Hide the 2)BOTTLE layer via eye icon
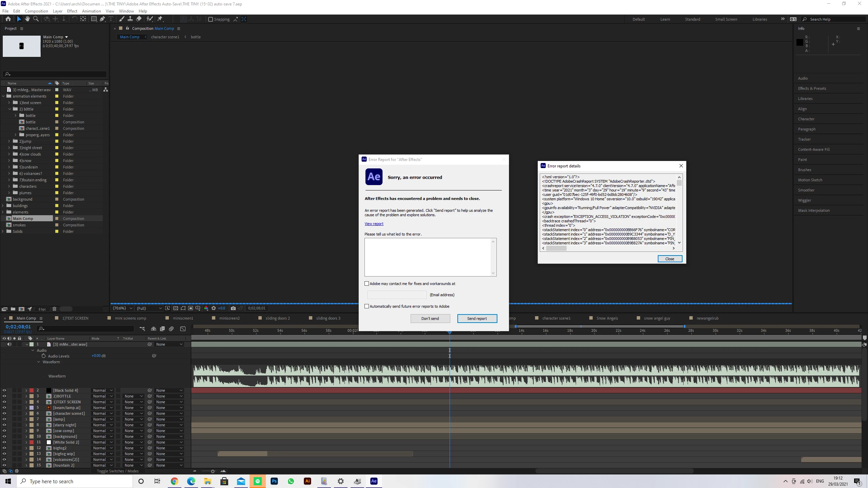This screenshot has height=488, width=868. pos(4,396)
